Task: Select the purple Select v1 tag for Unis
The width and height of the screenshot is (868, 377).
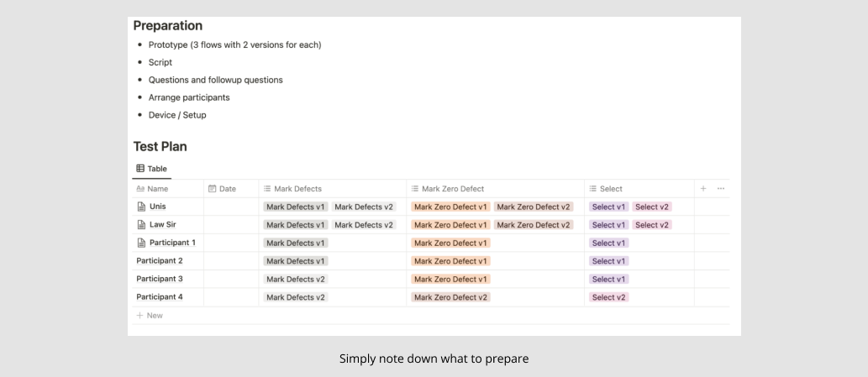Action: click(609, 207)
